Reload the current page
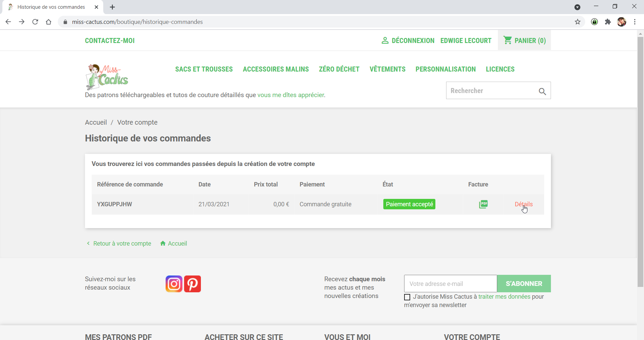 click(35, 22)
